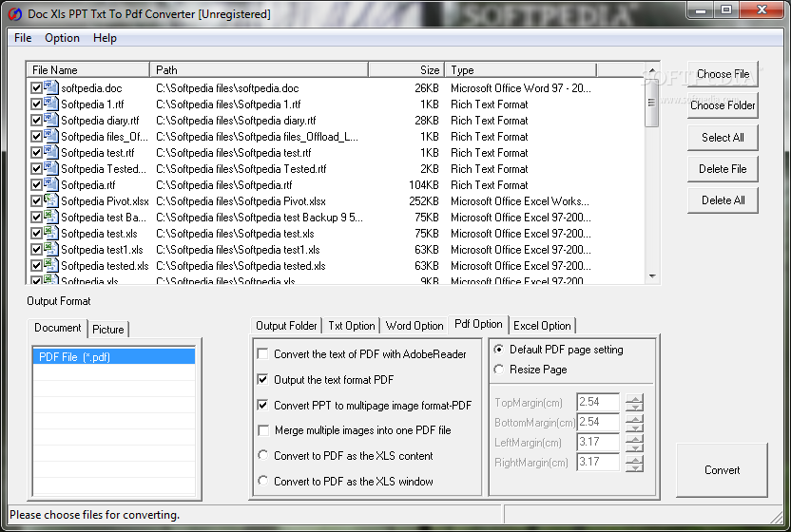Image resolution: width=791 pixels, height=532 pixels.
Task: Click the Softpedia test1.xls Excel icon
Action: (51, 249)
